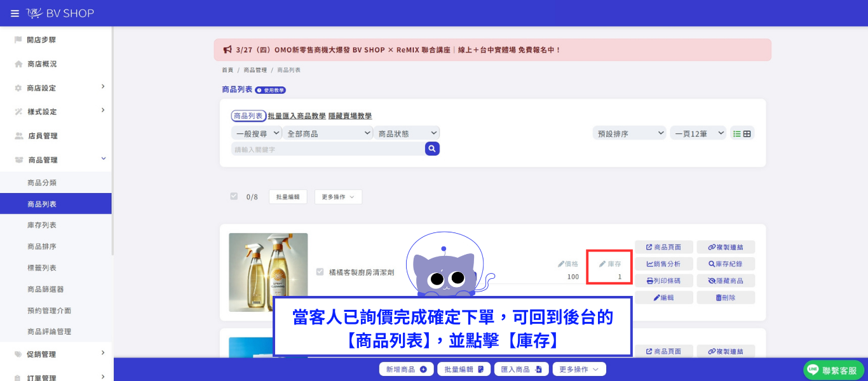Expand the 樣式設定 sidebar section
The width and height of the screenshot is (868, 381).
pos(56,112)
